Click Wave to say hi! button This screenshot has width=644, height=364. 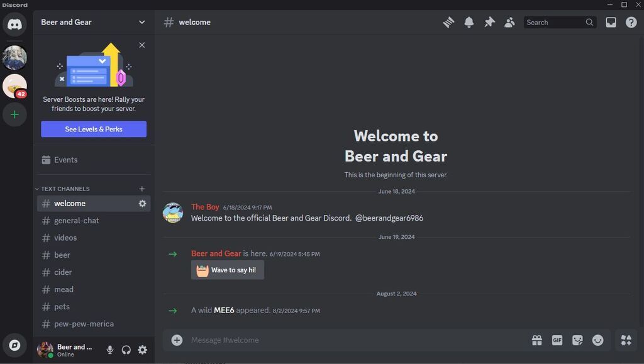[228, 270]
